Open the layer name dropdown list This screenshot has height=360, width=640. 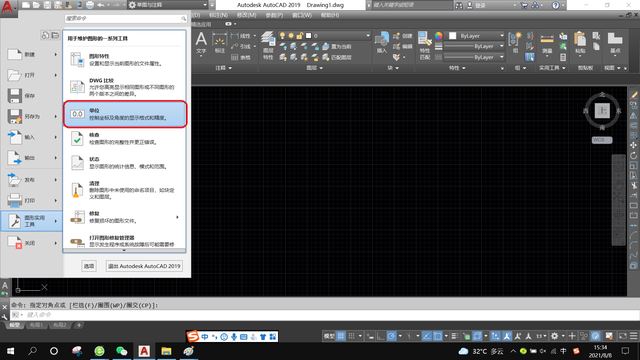pos(368,36)
